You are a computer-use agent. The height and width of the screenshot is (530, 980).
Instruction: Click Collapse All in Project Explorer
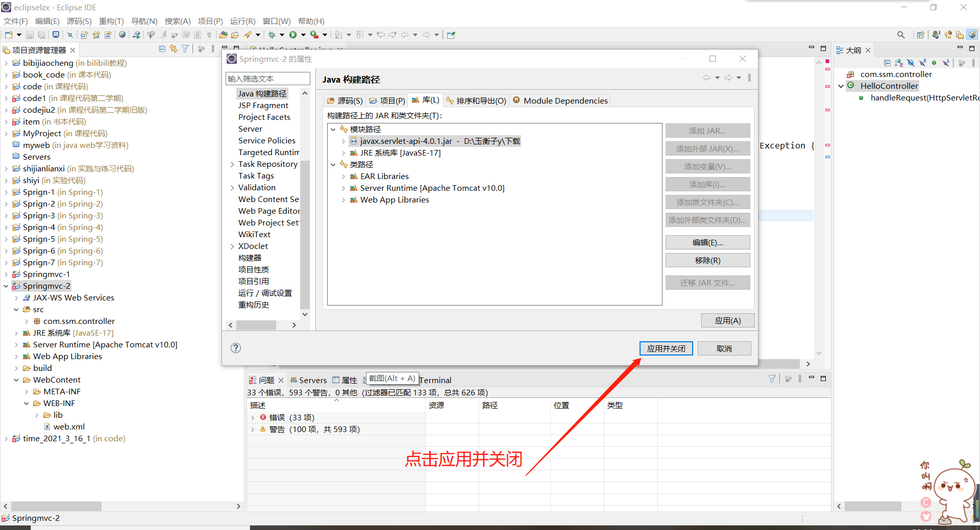(x=162, y=49)
